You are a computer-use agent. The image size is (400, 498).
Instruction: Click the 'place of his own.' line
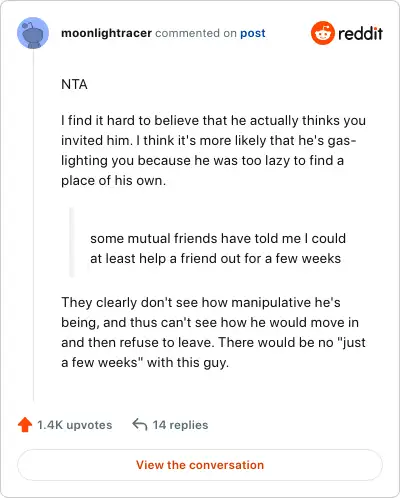[x=113, y=181]
